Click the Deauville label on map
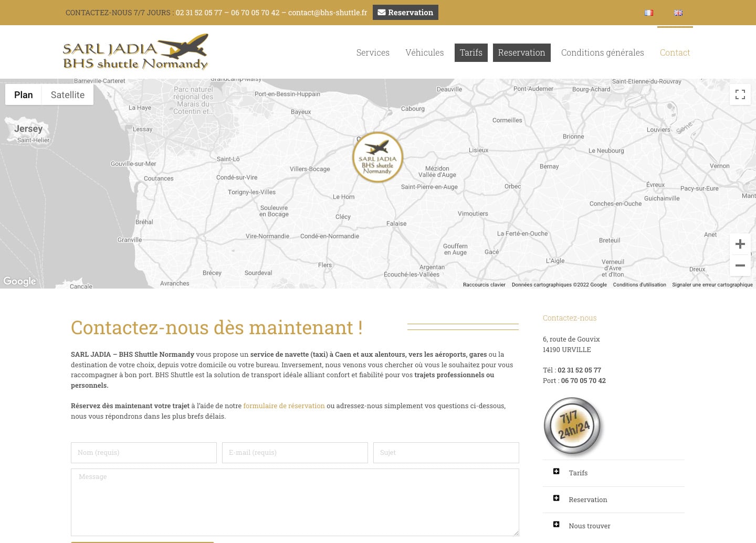 [449, 89]
